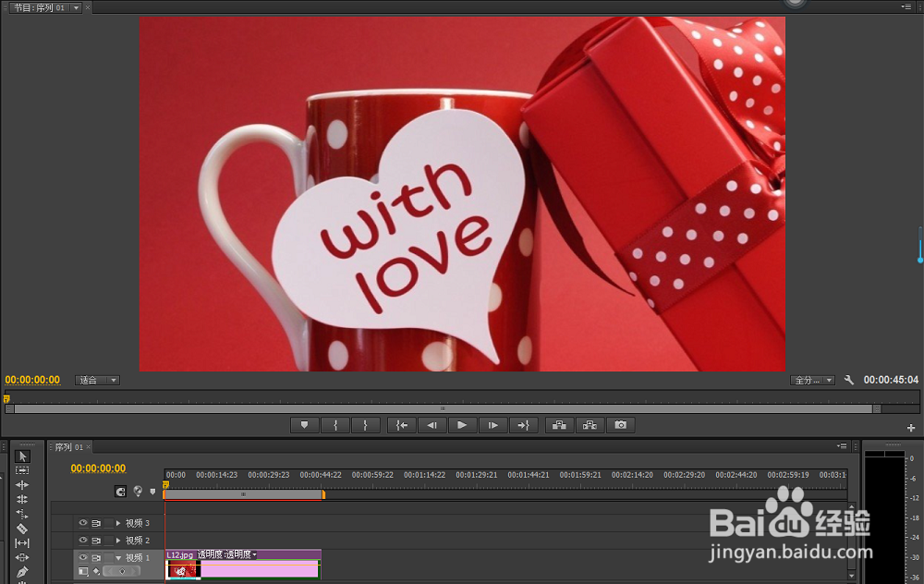
Task: Select the Ripple Edit tool
Action: (22, 485)
